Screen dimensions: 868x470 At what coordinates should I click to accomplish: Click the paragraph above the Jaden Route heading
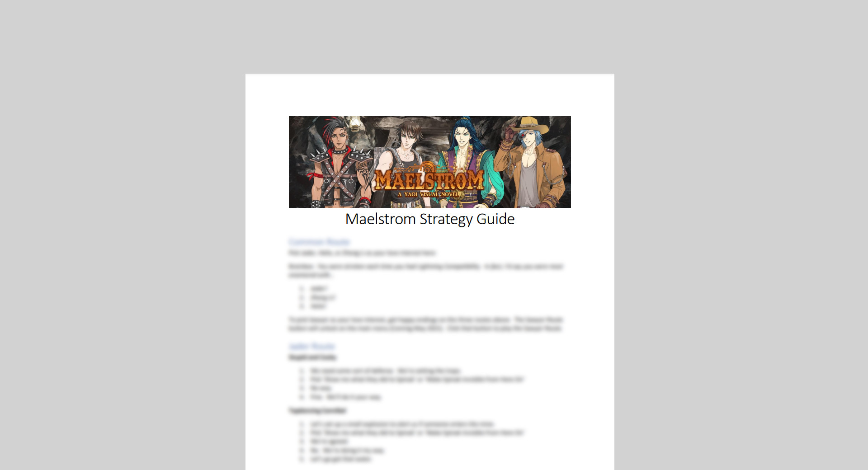425,324
